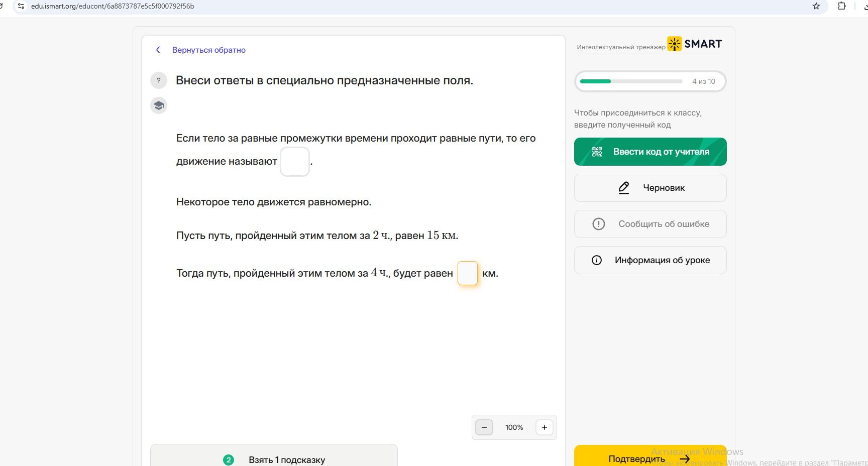Click the QR code icon on teacher code button

[597, 152]
